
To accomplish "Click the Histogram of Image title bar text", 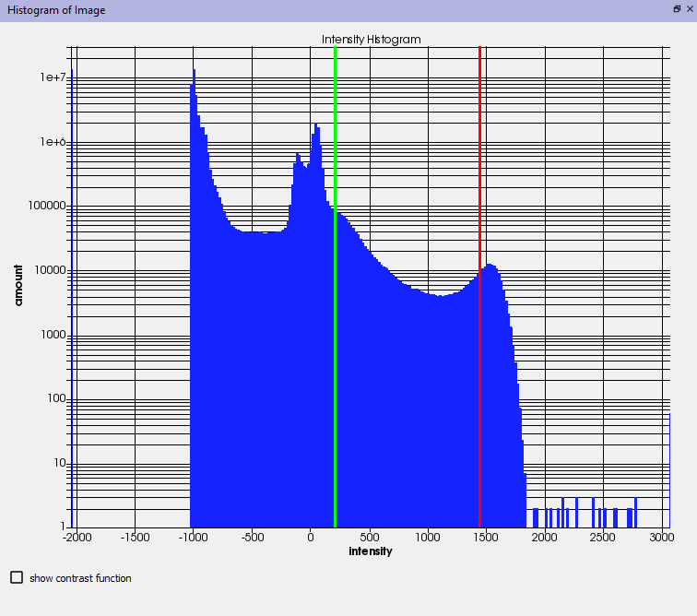I will point(56,10).
